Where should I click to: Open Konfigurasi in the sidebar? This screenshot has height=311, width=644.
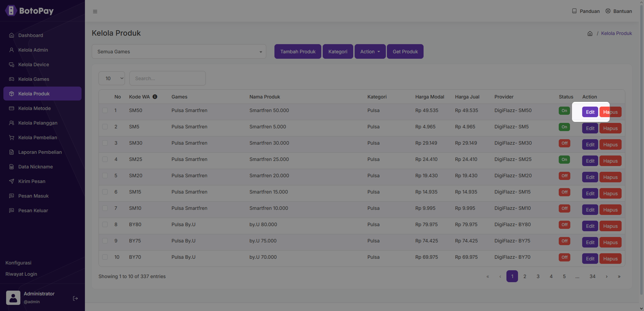click(18, 263)
